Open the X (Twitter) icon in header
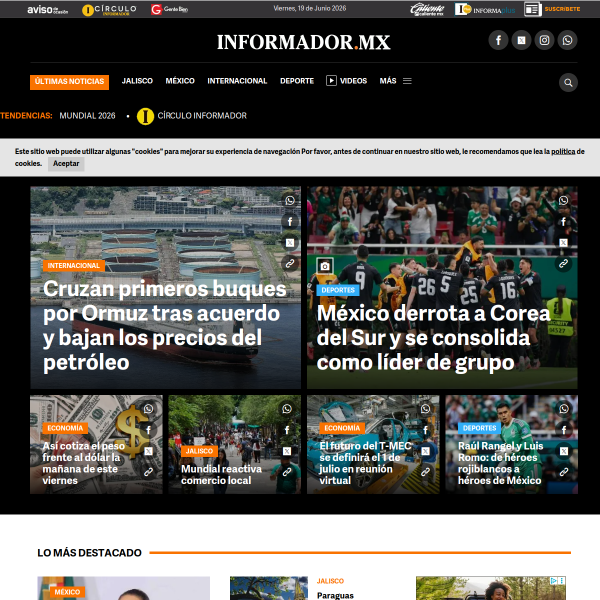Image resolution: width=600 pixels, height=600 pixels. point(521,40)
